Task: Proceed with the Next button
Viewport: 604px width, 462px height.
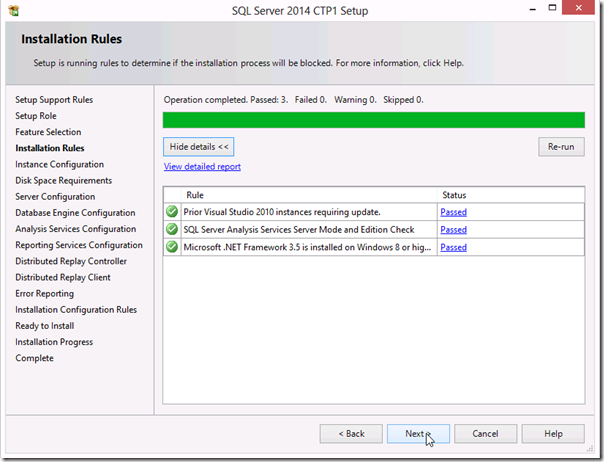Action: point(418,434)
